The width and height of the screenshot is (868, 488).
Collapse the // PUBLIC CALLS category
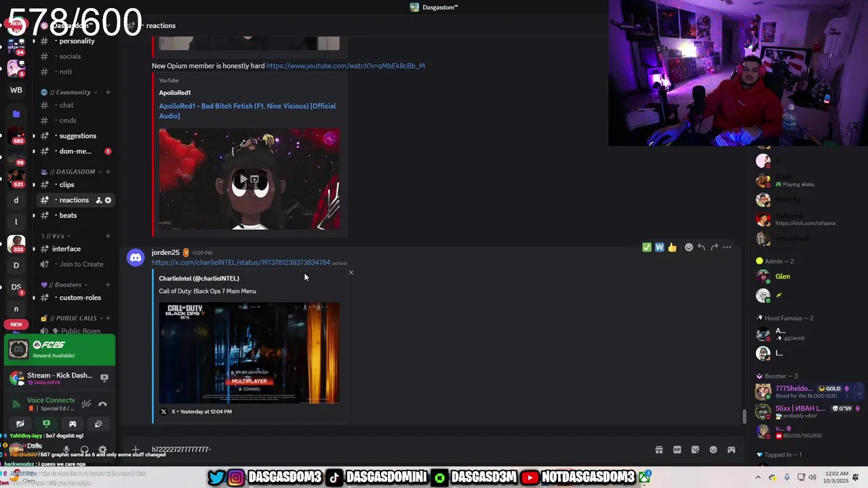click(x=73, y=318)
